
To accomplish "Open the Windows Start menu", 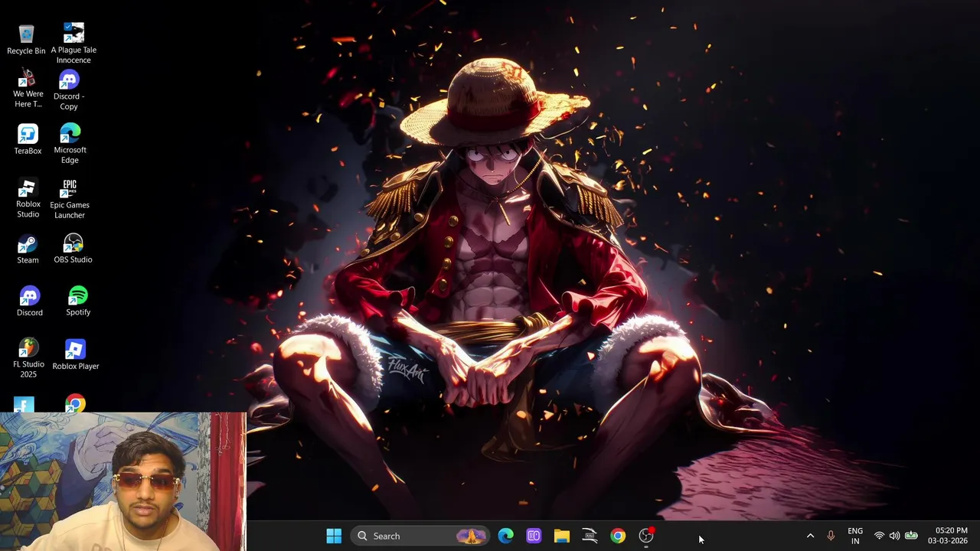I will [x=334, y=536].
